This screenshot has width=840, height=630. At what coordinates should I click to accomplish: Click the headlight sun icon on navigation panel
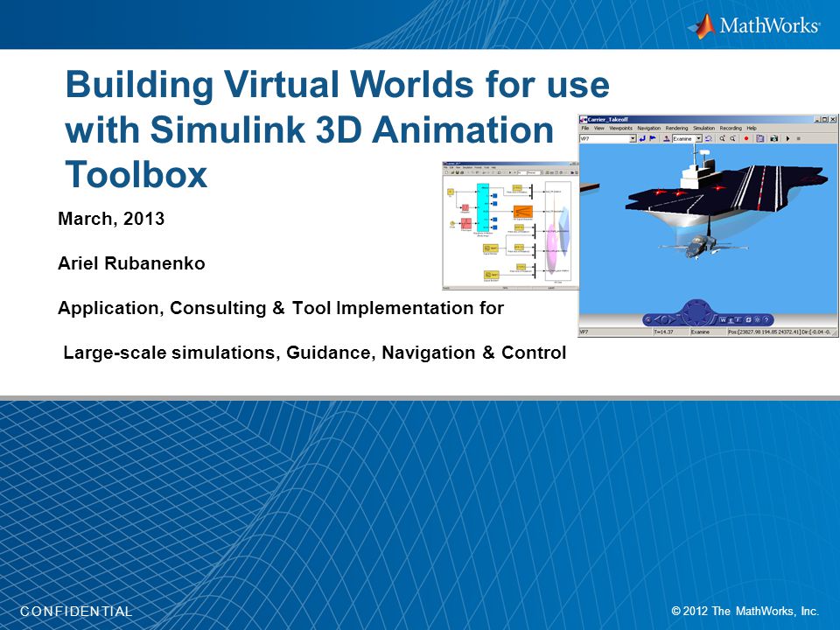click(x=758, y=320)
